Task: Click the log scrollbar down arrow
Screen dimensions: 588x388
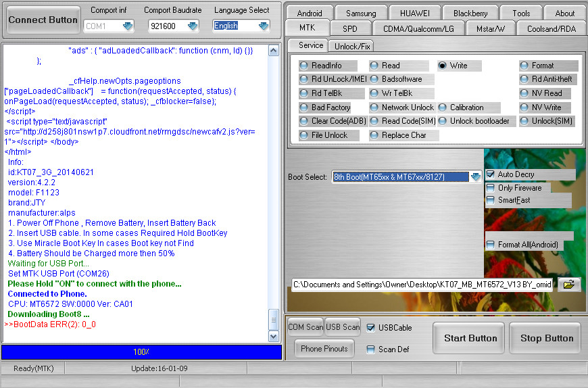Action: (273, 336)
